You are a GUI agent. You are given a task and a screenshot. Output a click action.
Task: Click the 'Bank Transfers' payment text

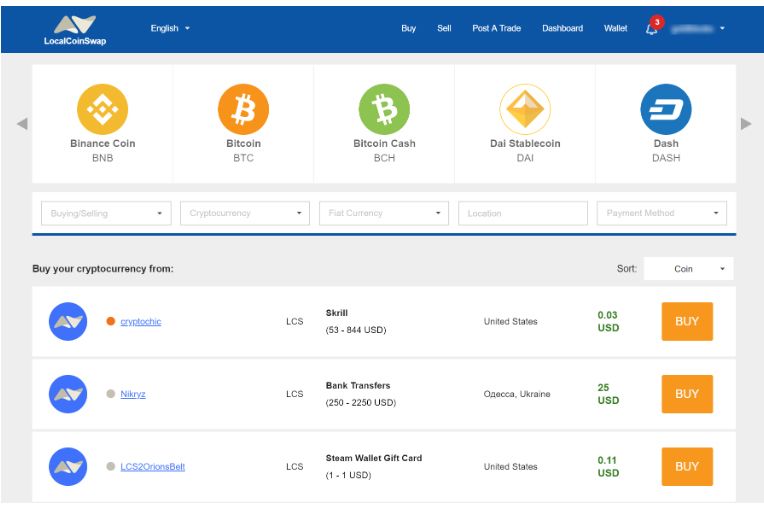(358, 385)
